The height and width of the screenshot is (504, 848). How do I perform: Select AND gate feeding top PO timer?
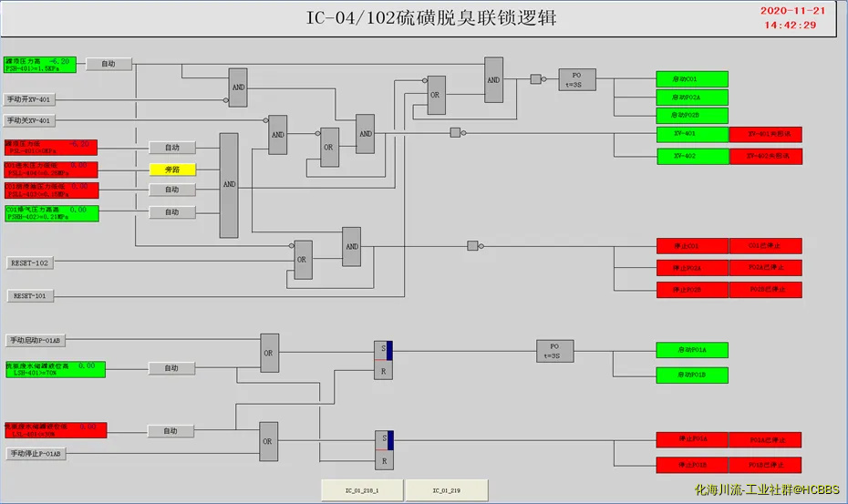point(494,80)
